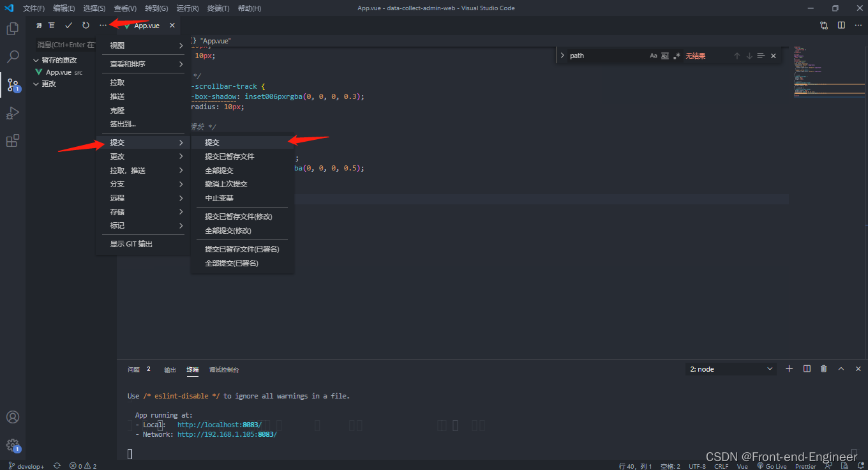Split the editor with the split icon
Viewport: 868px width, 470px height.
pos(841,26)
